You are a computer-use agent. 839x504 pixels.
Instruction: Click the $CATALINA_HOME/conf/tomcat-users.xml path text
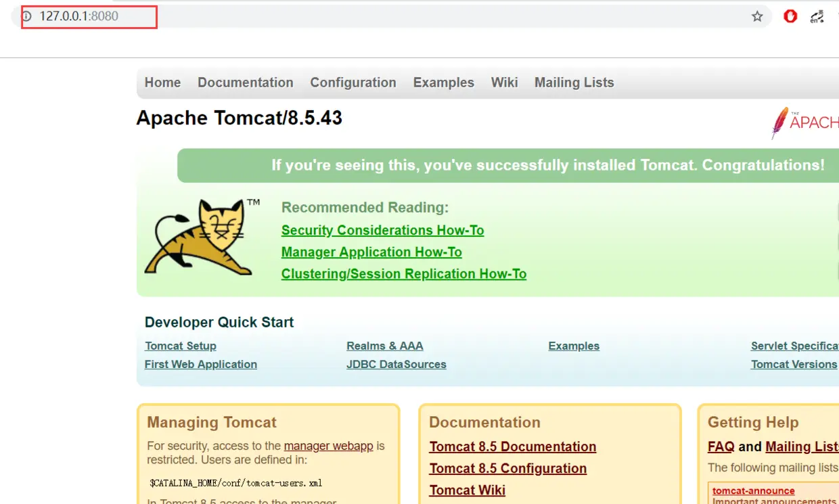click(236, 483)
